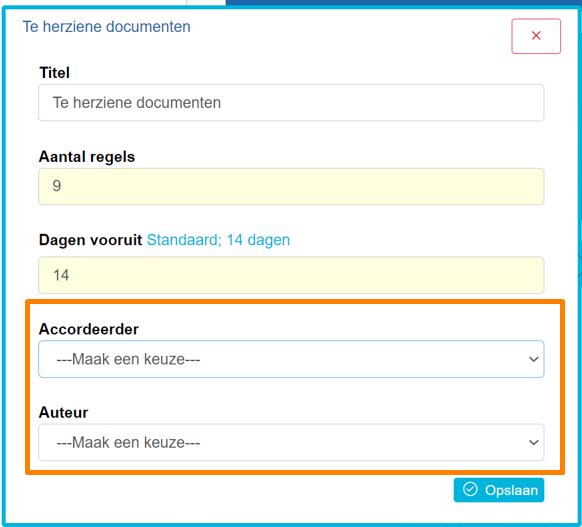Click the 'Aantal regels' label
This screenshot has width=582, height=527.
coord(87,157)
